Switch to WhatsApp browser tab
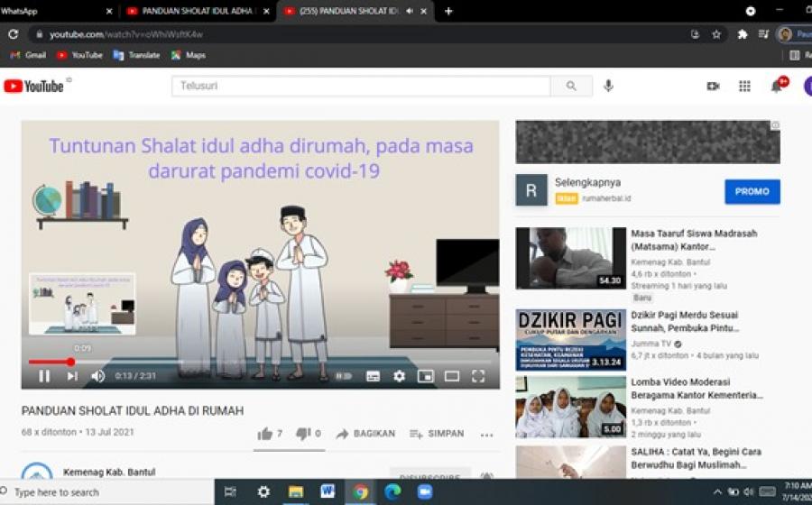 click(x=57, y=11)
